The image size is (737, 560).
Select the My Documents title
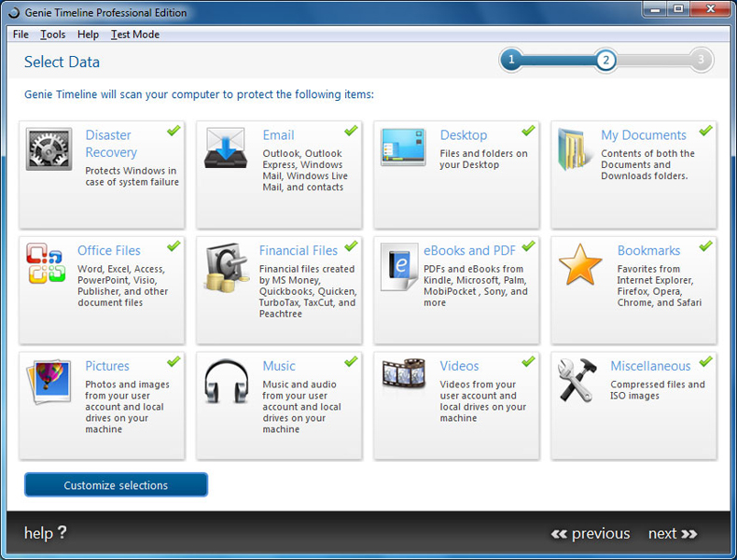pos(644,135)
